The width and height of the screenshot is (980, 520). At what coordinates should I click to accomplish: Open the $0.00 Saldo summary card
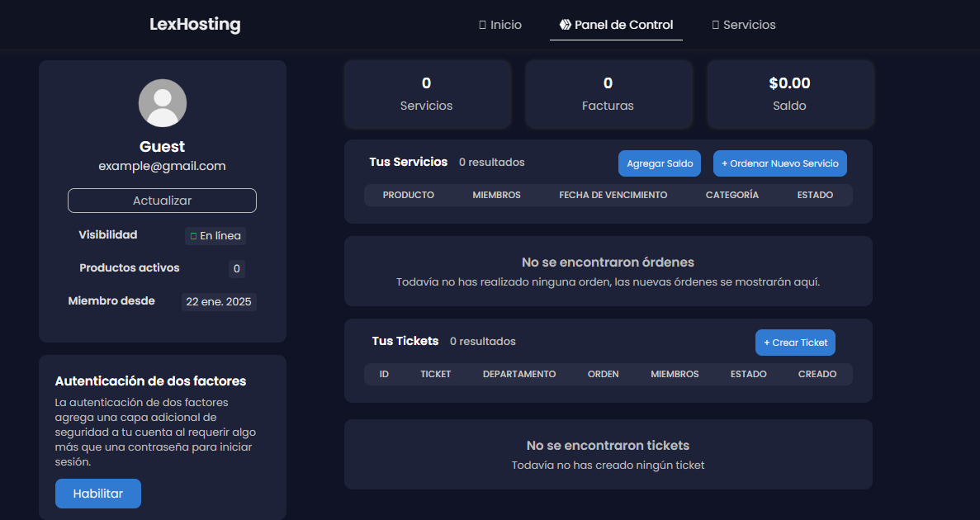point(789,94)
